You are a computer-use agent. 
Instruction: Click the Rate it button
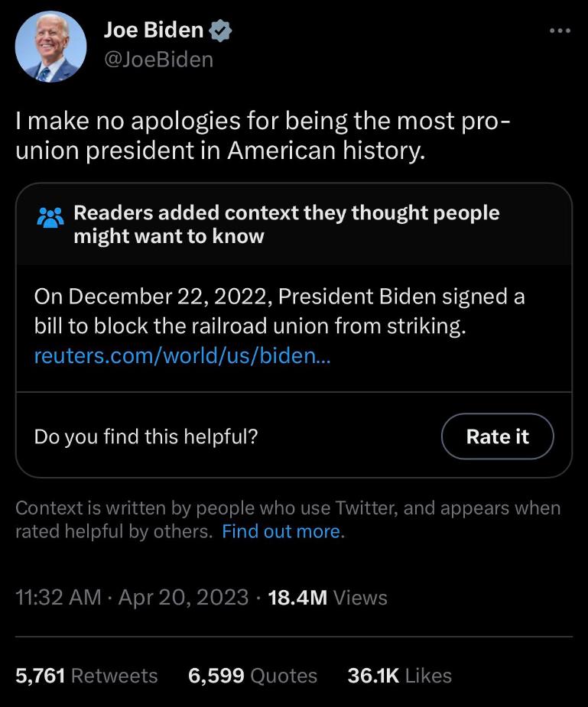[x=497, y=436]
